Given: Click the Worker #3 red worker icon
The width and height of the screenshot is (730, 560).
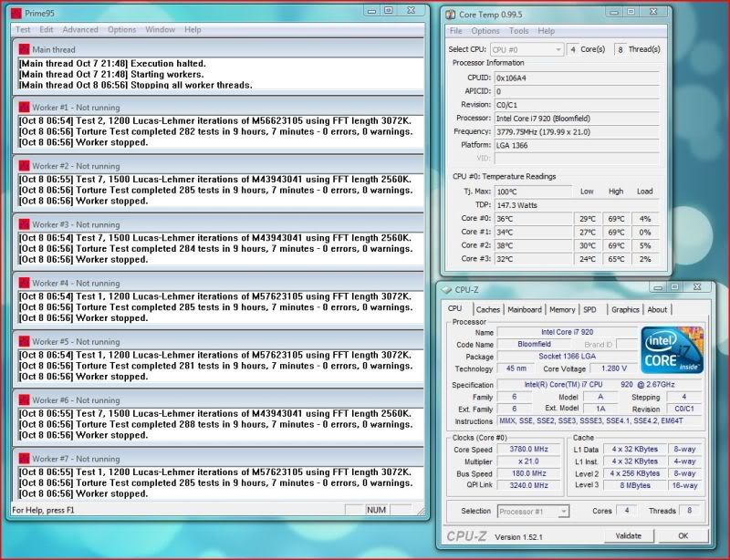Looking at the screenshot, I should [24, 224].
